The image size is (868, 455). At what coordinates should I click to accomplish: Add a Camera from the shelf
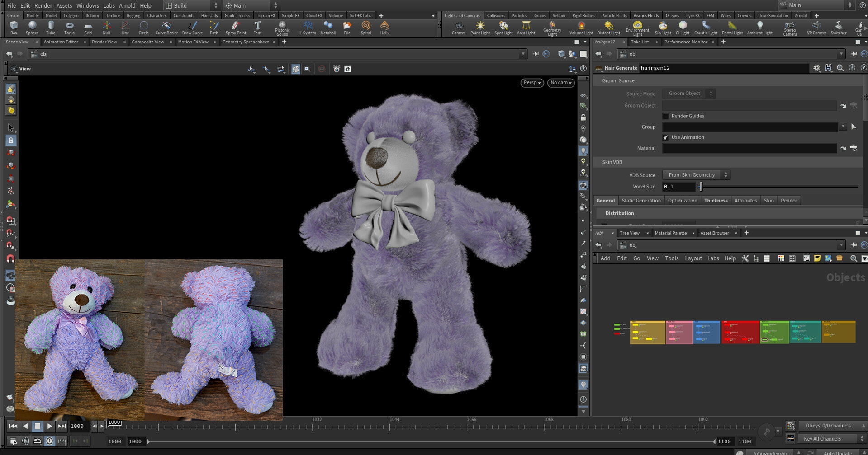[459, 28]
